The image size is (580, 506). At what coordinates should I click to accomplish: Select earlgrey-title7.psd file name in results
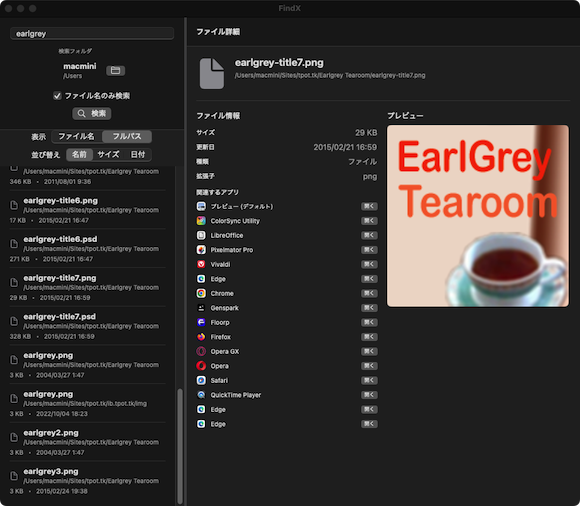click(60, 317)
